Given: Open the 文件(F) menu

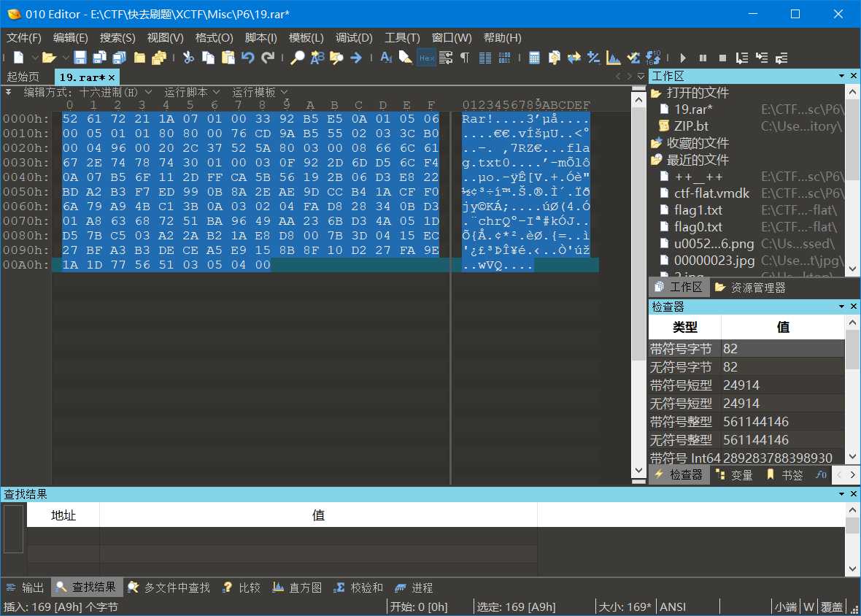Looking at the screenshot, I should tap(23, 38).
